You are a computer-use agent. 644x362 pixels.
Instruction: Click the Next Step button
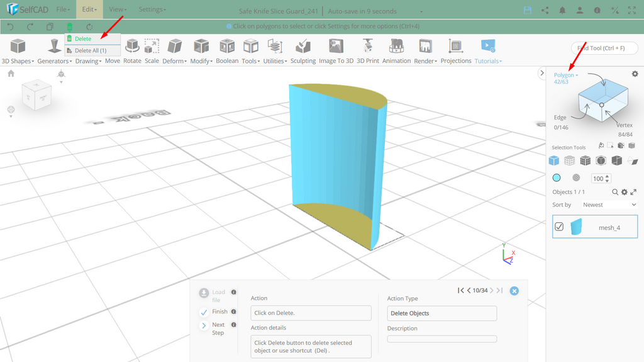click(212, 328)
